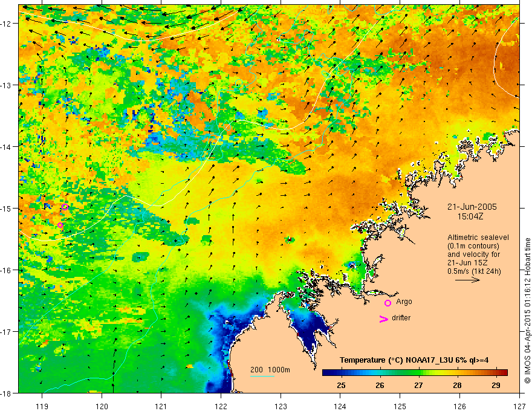Click the IMOS copyright timestamp text
The width and height of the screenshot is (532, 411).
(x=527, y=311)
